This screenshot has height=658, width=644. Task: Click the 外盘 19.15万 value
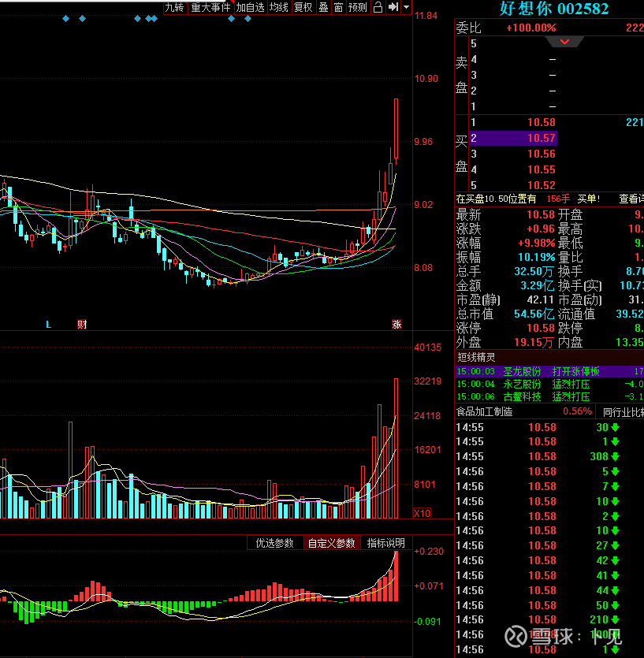tap(534, 343)
